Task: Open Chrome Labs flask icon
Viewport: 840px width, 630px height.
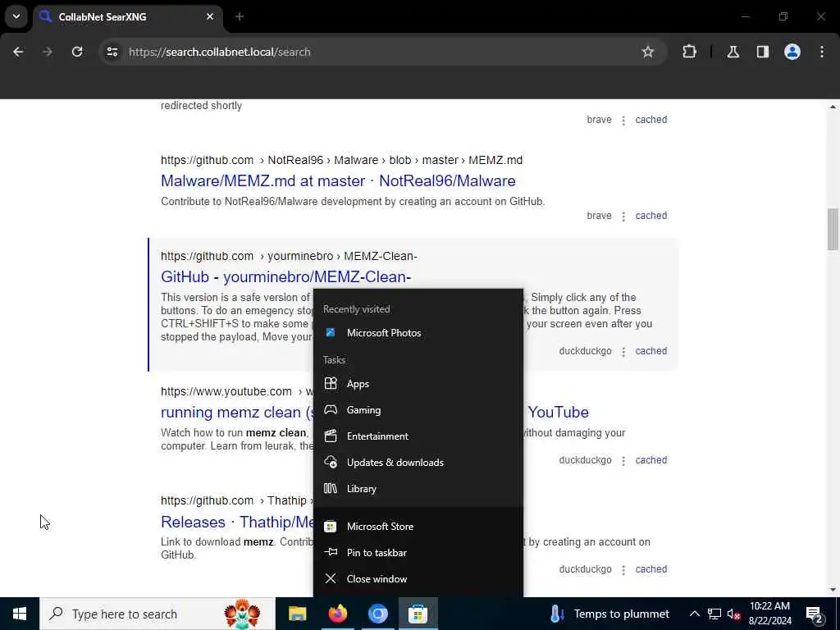Action: (x=733, y=52)
